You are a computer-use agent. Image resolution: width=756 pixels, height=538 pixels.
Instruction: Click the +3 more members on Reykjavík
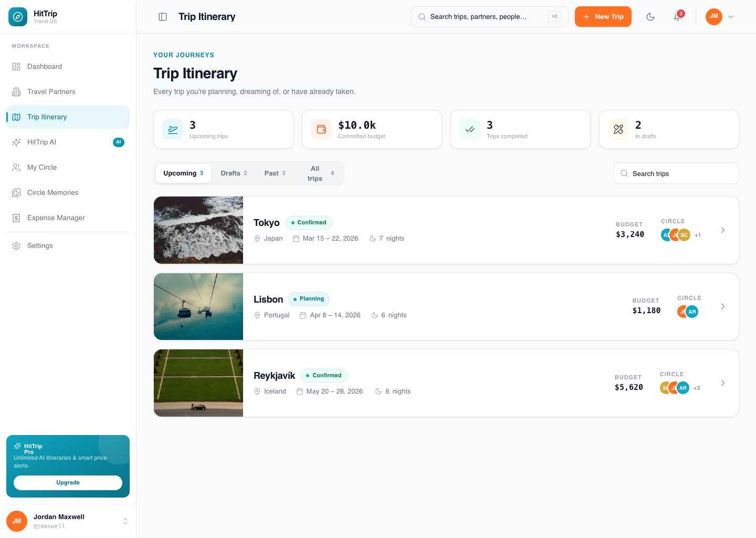(697, 388)
